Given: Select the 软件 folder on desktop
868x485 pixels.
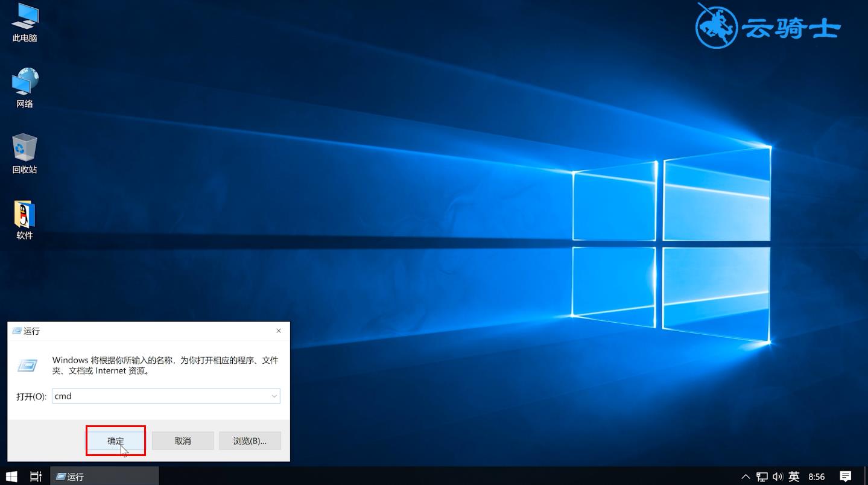Looking at the screenshot, I should coord(24,219).
